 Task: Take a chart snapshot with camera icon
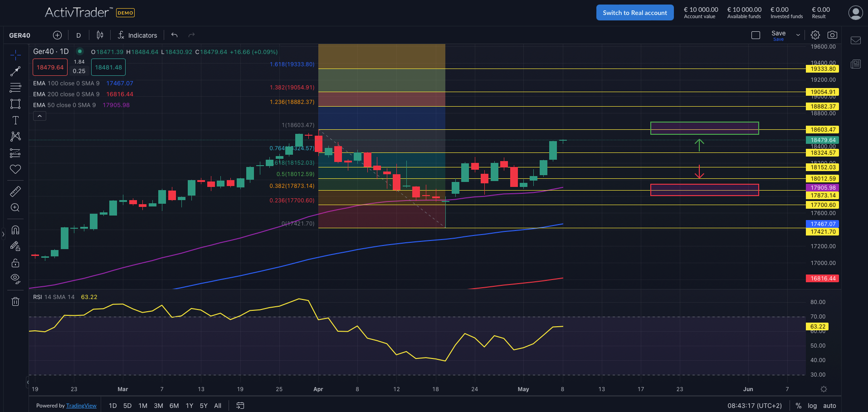(x=832, y=35)
